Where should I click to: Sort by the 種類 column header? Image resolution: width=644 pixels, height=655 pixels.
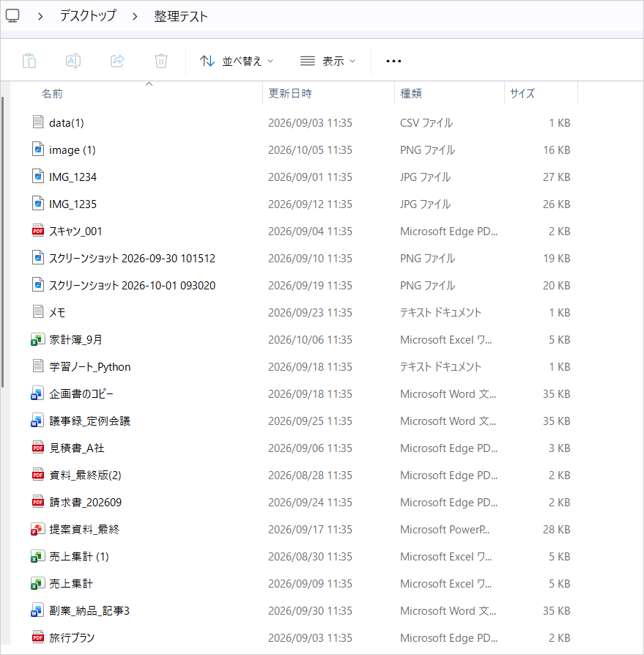[411, 94]
